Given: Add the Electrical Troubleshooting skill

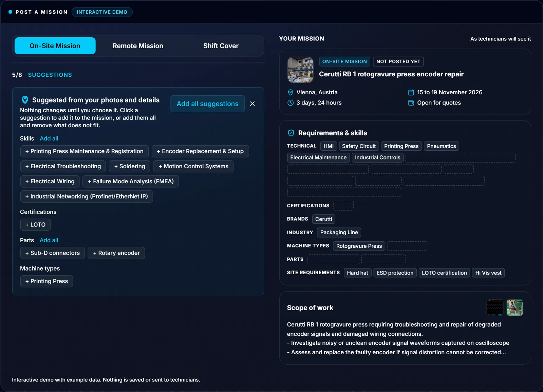Looking at the screenshot, I should (x=63, y=166).
